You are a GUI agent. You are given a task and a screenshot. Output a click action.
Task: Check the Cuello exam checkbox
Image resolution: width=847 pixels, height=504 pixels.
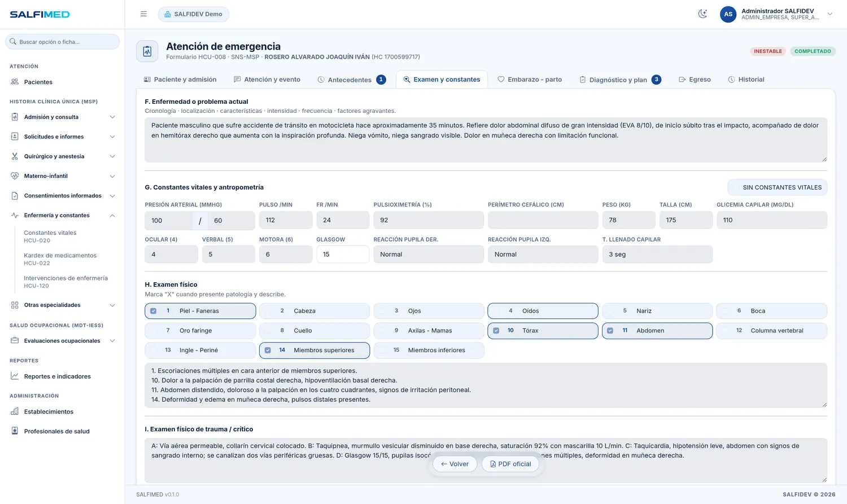pos(268,331)
